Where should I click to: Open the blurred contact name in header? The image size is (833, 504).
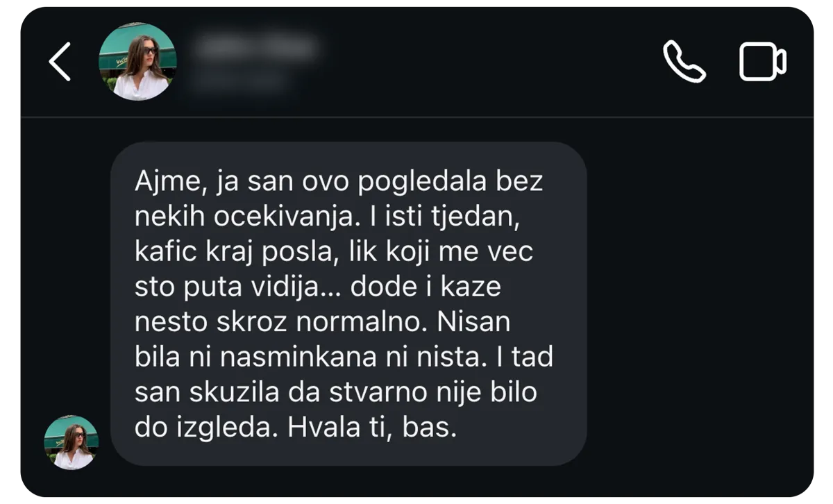click(x=255, y=49)
